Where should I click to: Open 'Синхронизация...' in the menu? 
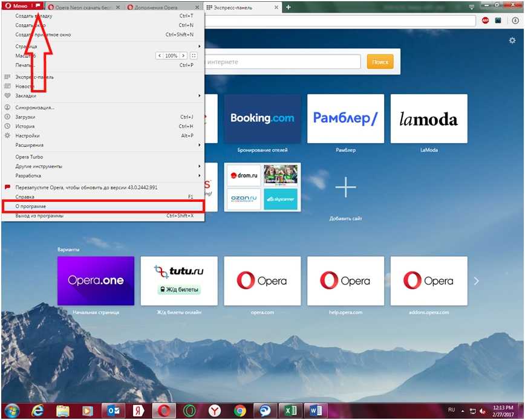pos(103,108)
